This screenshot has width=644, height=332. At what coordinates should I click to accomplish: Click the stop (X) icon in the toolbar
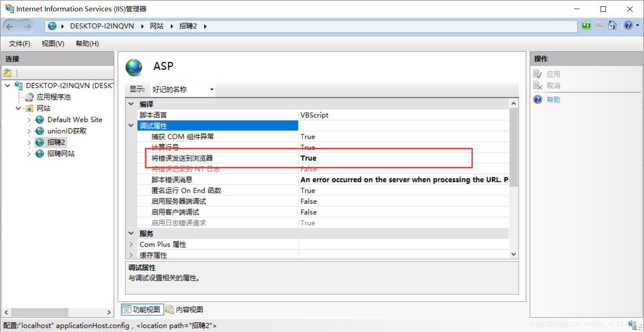coord(599,25)
